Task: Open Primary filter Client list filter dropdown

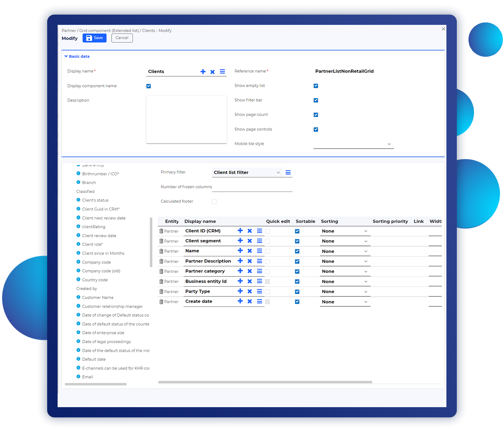Action: tap(247, 172)
